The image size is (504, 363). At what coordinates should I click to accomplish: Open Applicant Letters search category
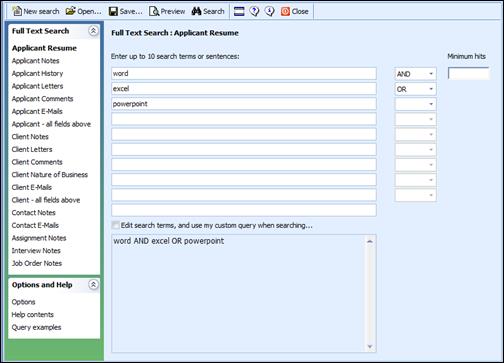point(37,86)
